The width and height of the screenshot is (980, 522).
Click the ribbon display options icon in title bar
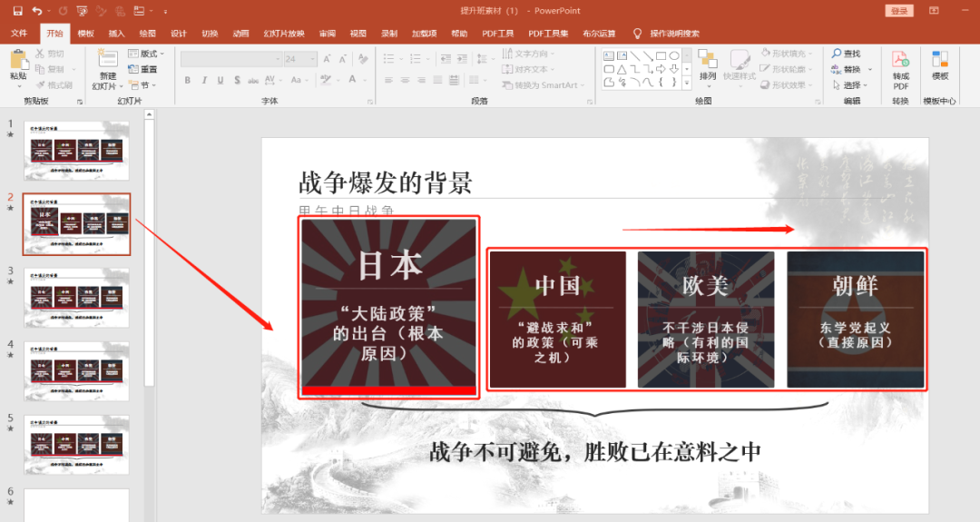click(934, 11)
